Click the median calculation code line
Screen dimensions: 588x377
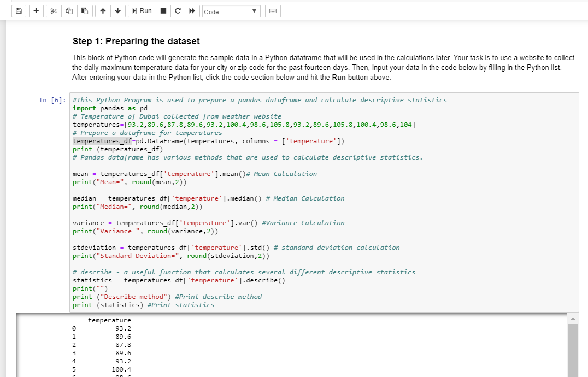pos(209,198)
